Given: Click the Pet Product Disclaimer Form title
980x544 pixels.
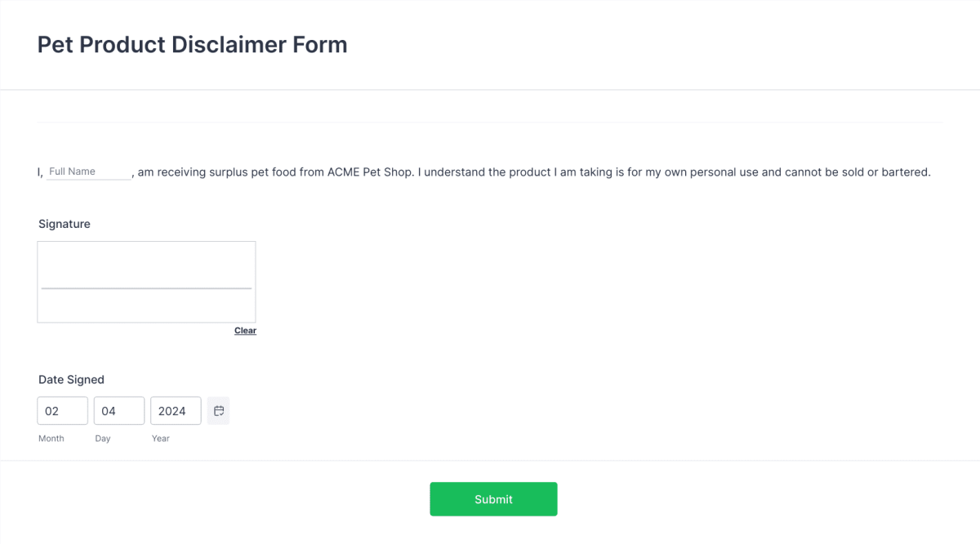Looking at the screenshot, I should (x=191, y=44).
